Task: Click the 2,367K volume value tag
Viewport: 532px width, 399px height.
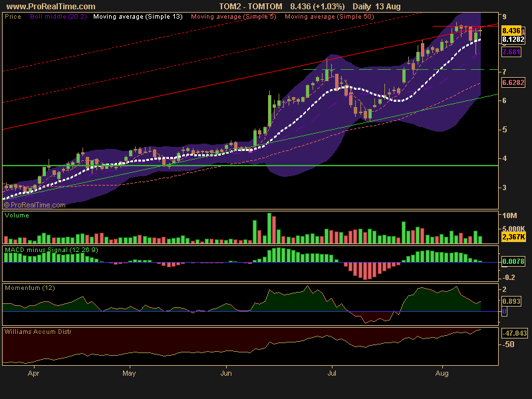Action: tap(513, 237)
